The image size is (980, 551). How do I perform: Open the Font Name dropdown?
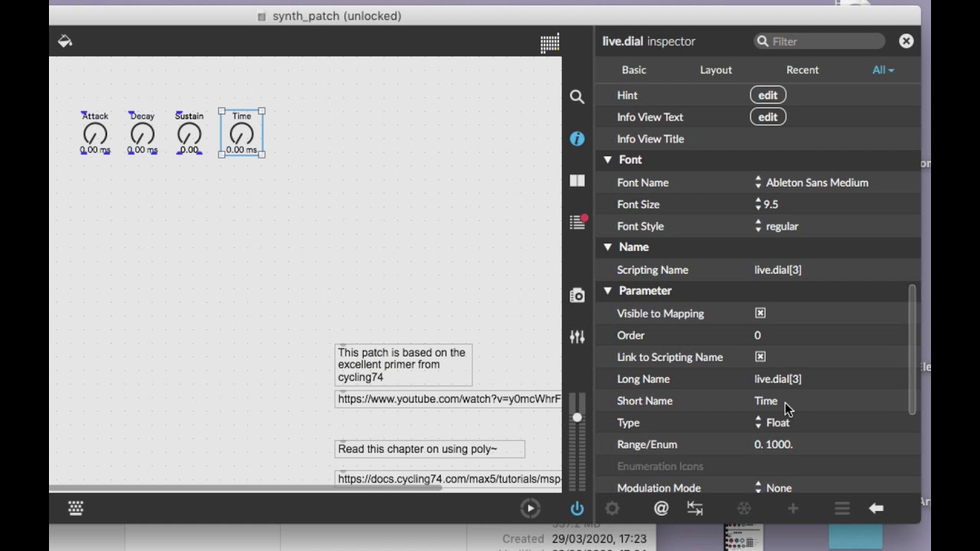pos(812,183)
